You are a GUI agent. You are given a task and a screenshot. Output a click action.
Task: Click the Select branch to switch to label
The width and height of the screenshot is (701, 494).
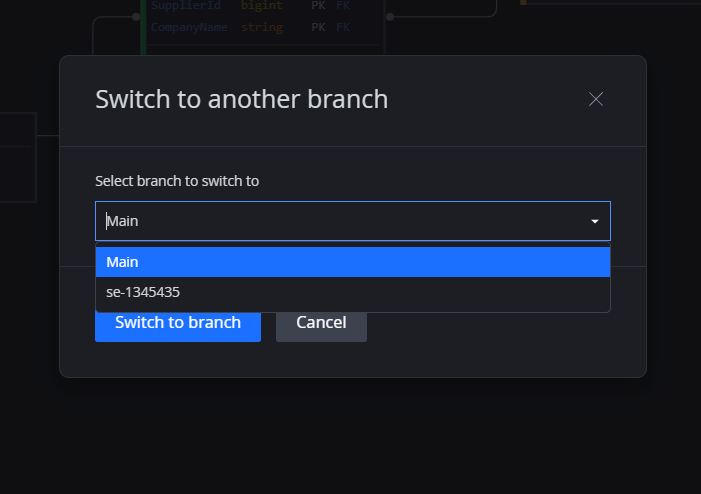pos(177,181)
